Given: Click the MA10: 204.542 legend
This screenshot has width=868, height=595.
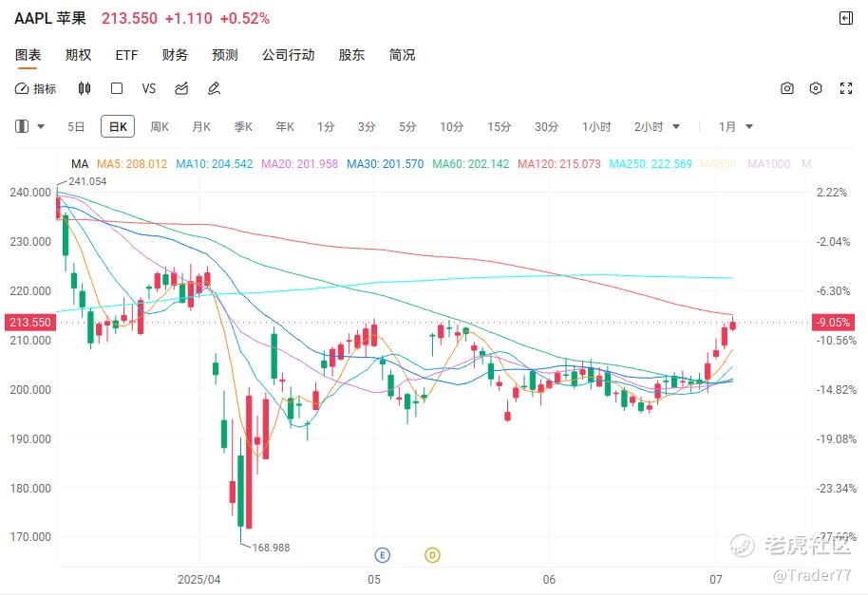Looking at the screenshot, I should 215,163.
